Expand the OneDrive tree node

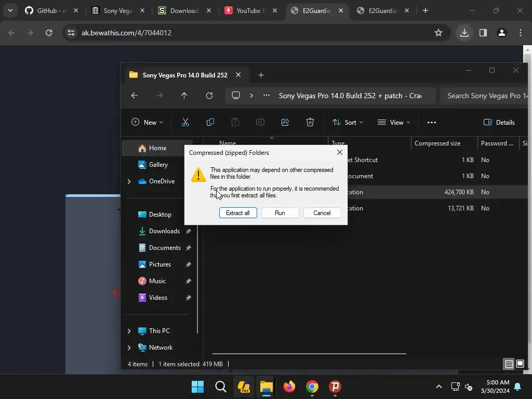(x=129, y=181)
